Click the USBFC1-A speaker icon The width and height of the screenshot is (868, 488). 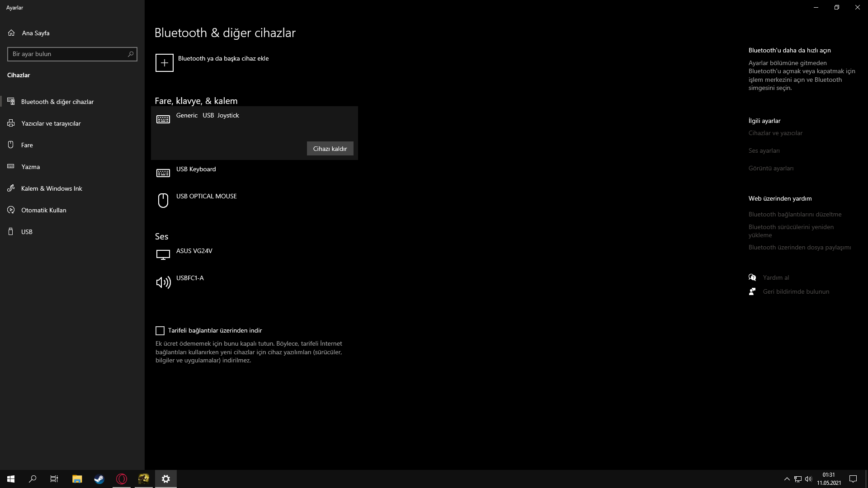163,282
